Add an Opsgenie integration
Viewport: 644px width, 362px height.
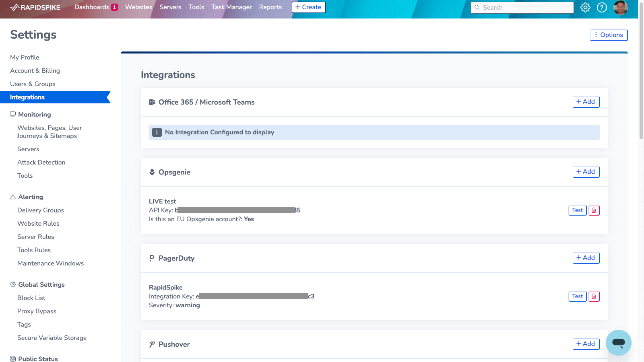[586, 172]
